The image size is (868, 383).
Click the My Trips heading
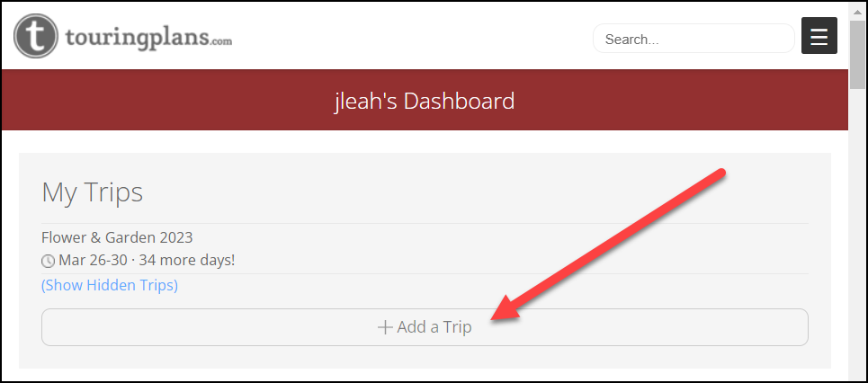pyautogui.click(x=93, y=192)
